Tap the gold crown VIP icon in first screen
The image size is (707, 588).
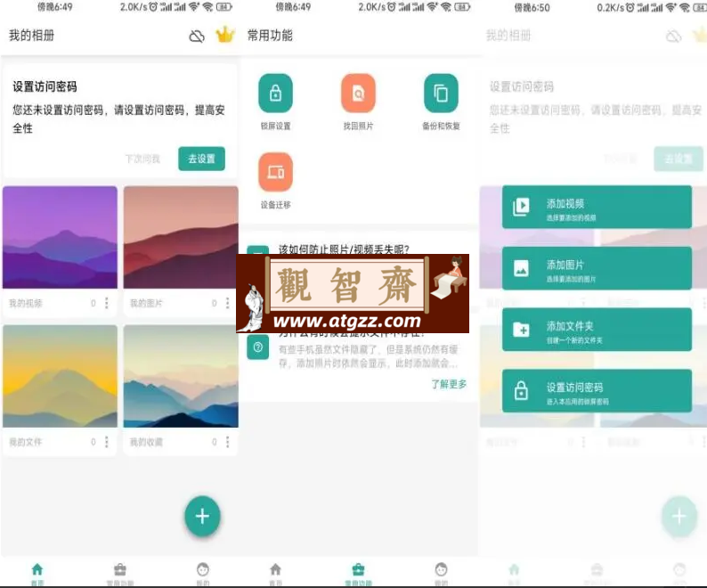coord(225,35)
